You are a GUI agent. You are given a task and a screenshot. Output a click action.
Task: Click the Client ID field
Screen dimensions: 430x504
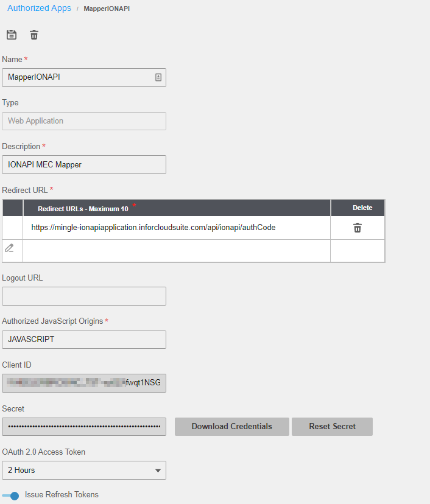point(84,383)
